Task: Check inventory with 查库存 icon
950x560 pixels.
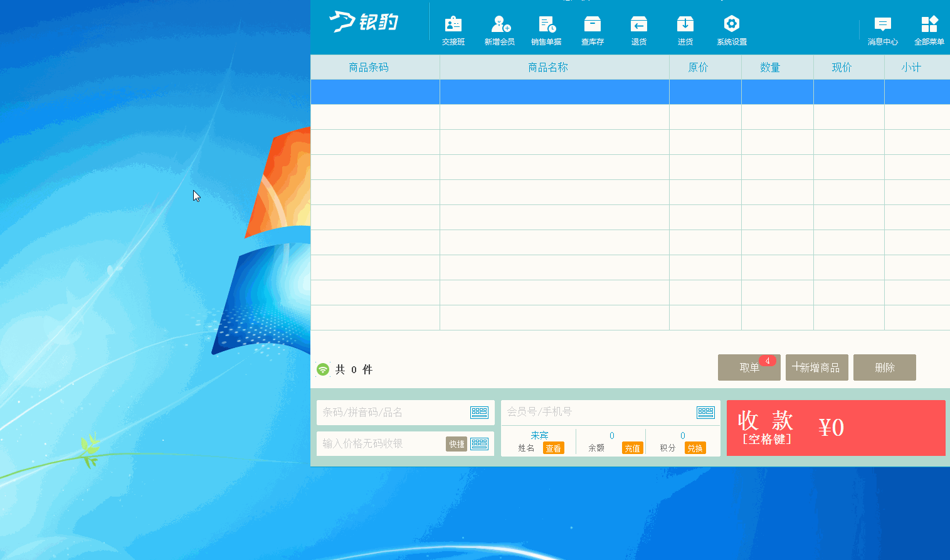Action: tap(592, 30)
